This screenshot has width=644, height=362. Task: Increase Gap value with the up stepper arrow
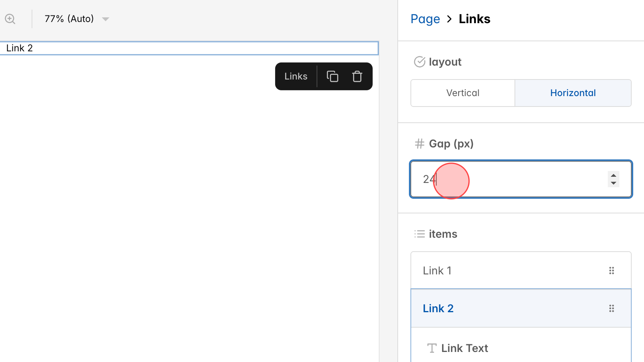click(x=613, y=176)
